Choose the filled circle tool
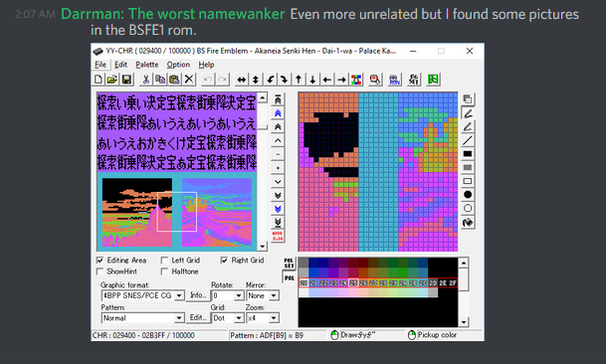 tap(468, 194)
